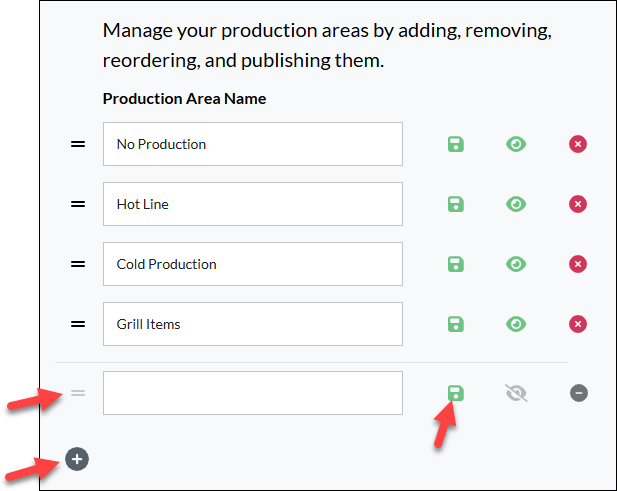The height and width of the screenshot is (491, 617).
Task: Click save icon on the empty new row
Action: [456, 393]
